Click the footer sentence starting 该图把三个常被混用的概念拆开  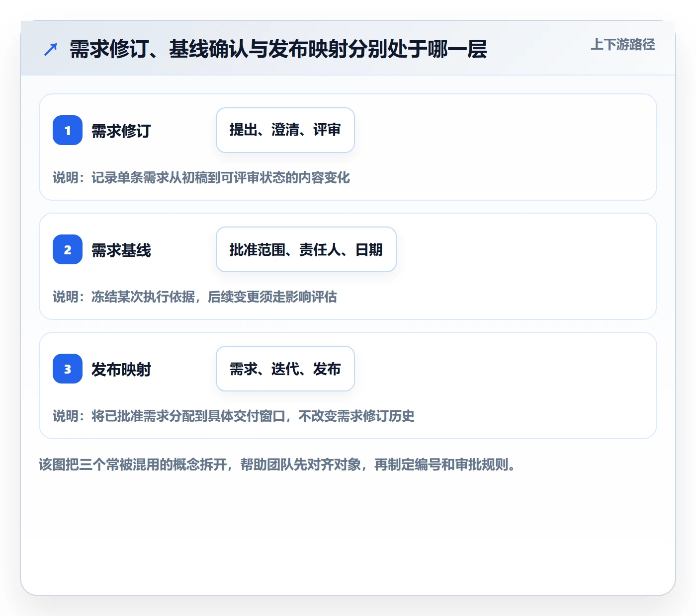277,464
